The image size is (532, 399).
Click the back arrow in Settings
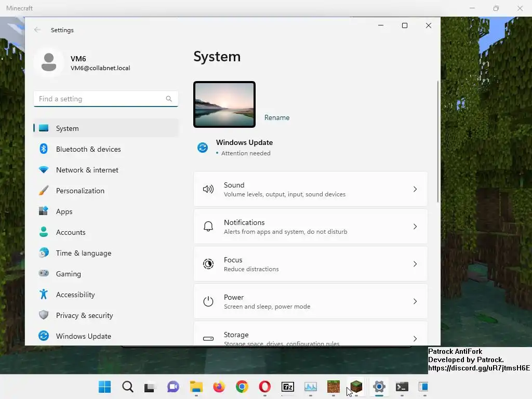[x=37, y=30]
